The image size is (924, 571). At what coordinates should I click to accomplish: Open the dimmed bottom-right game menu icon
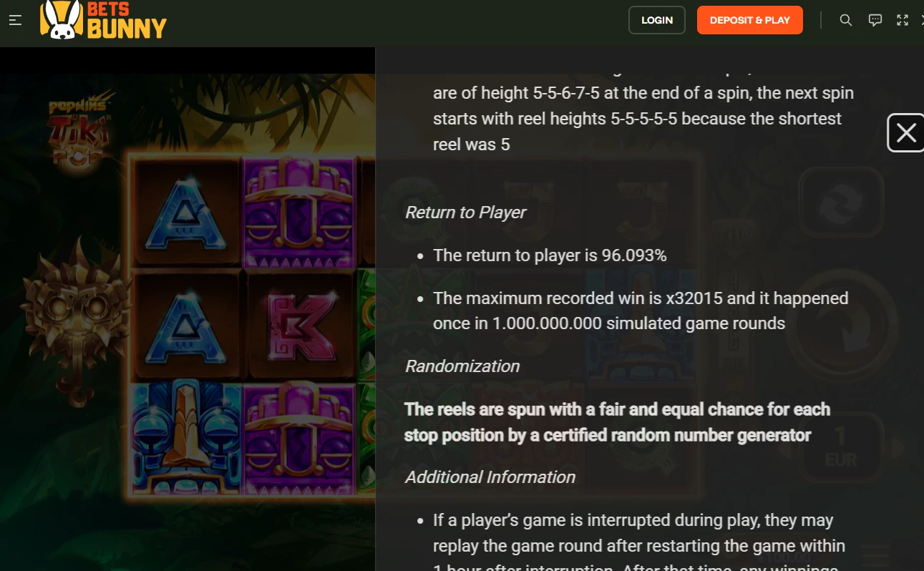pyautogui.click(x=873, y=555)
